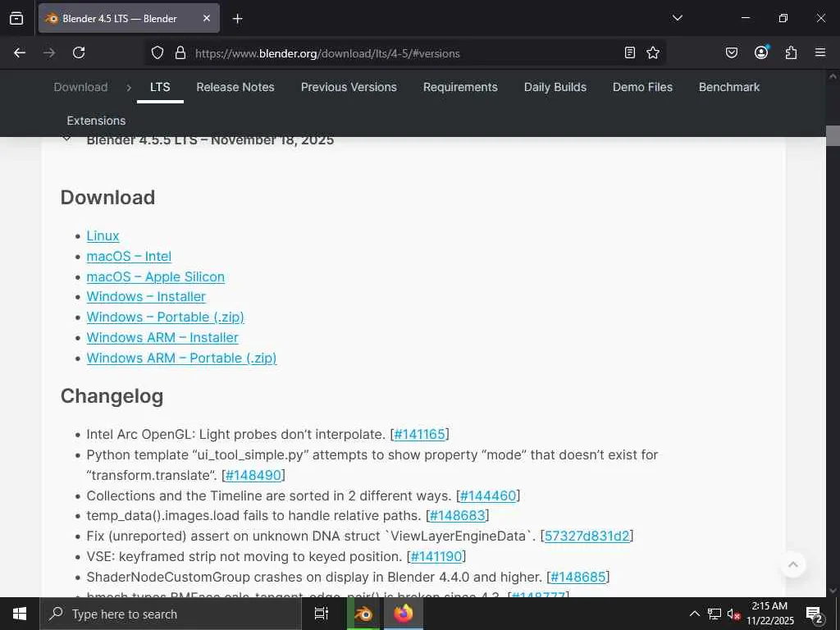Select the LTS navigation tab

tap(160, 87)
